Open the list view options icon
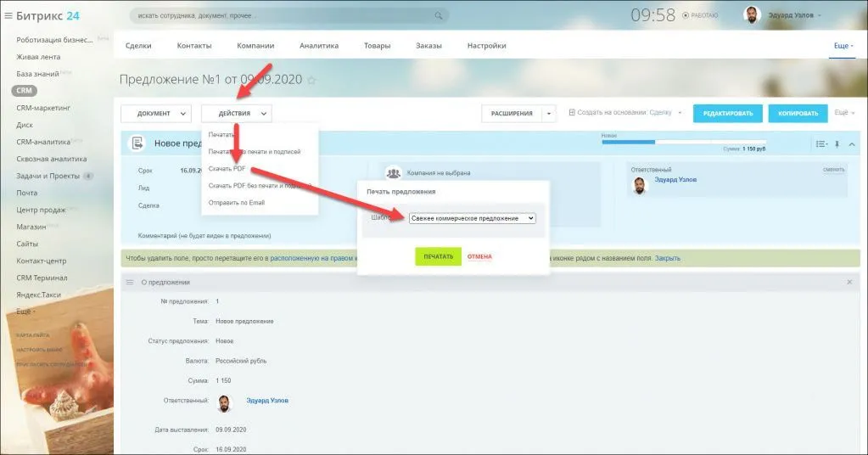868x455 pixels. click(820, 144)
